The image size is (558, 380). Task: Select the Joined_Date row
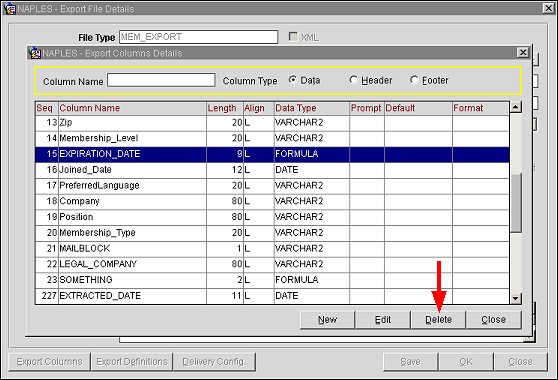(272, 170)
